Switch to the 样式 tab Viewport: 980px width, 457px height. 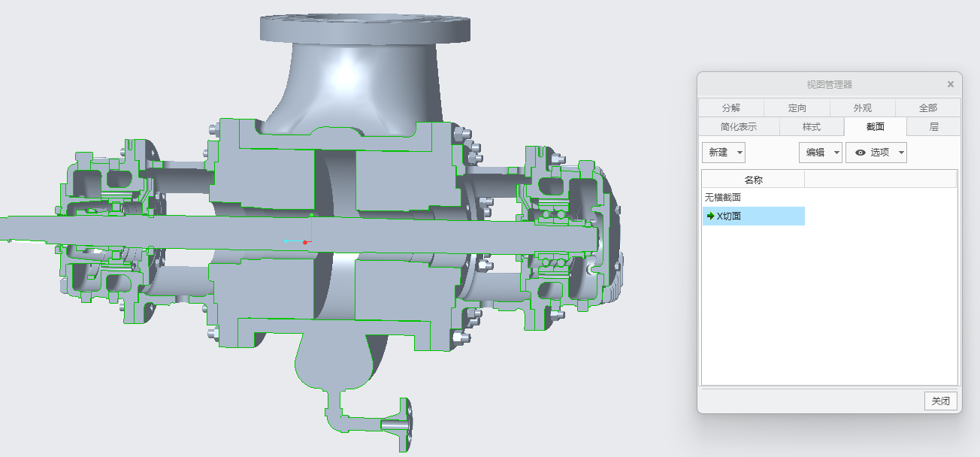pos(811,127)
